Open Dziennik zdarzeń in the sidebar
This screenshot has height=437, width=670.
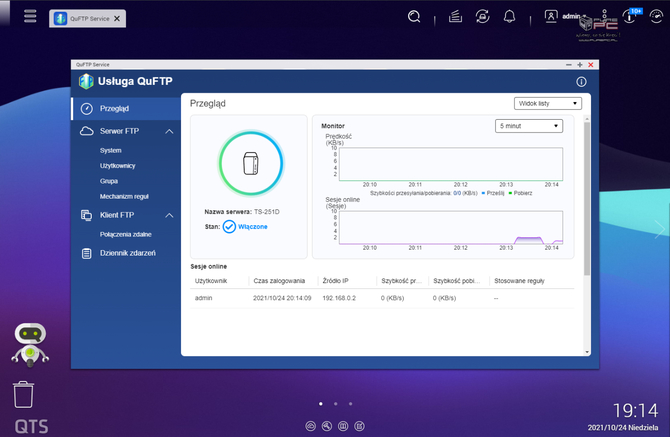click(x=126, y=253)
